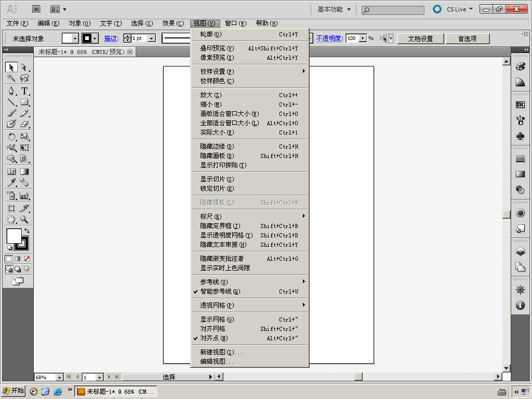Open the 对象 (Object) menu
This screenshot has width=532, height=399.
[x=79, y=23]
